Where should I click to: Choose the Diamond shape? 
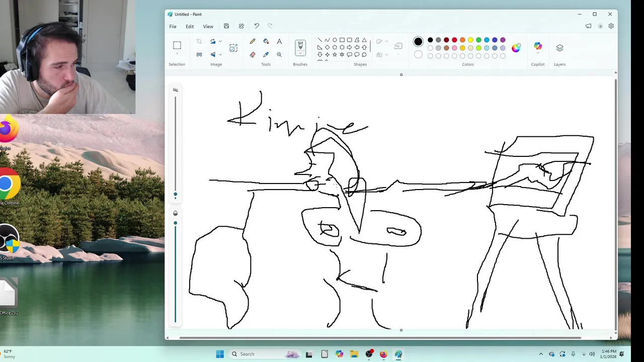pyautogui.click(x=327, y=47)
